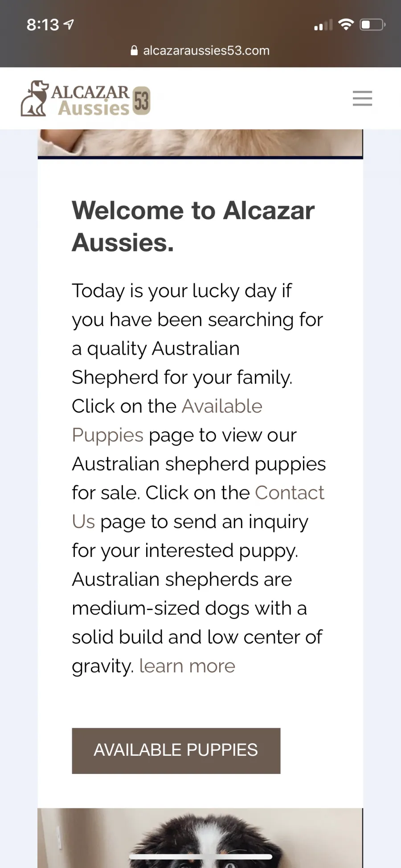This screenshot has height=868, width=401.
Task: Open the Available Puppies text link
Action: click(167, 420)
